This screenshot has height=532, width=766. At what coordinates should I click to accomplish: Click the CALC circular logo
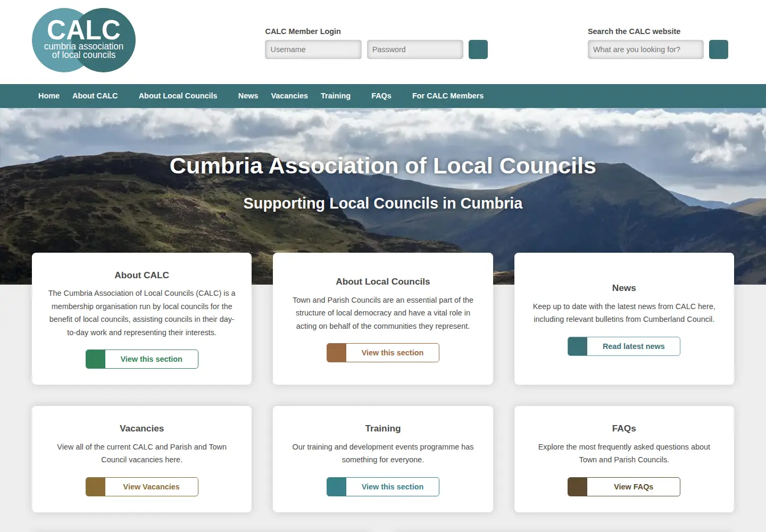84,40
